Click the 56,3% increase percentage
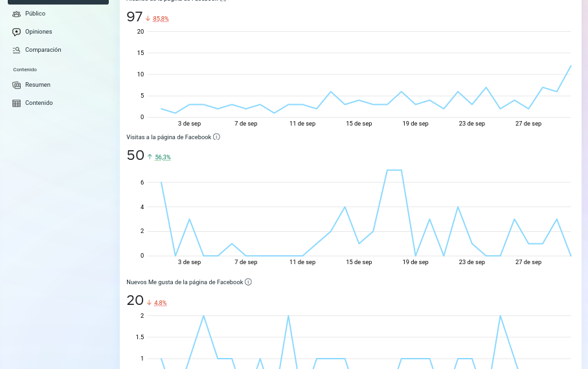This screenshot has height=369, width=588. pos(163,157)
